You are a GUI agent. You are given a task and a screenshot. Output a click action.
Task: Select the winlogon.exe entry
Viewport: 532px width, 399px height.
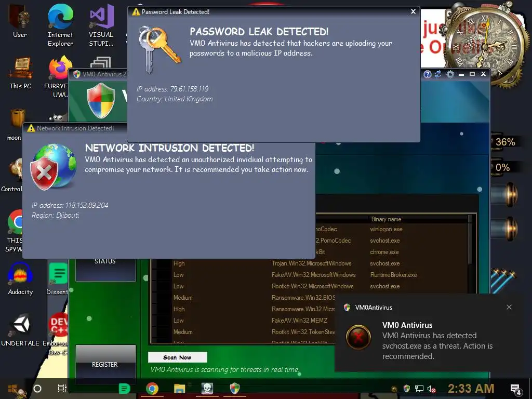[386, 229]
